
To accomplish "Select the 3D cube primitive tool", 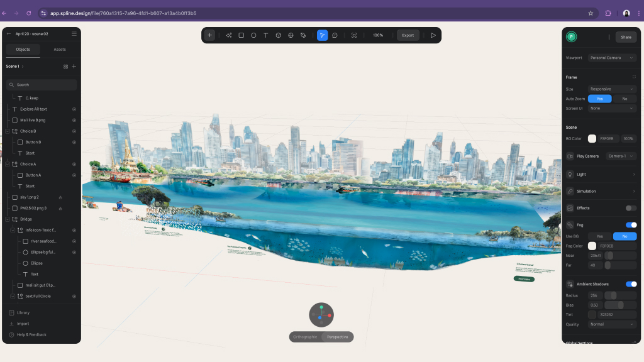I will coord(278,35).
